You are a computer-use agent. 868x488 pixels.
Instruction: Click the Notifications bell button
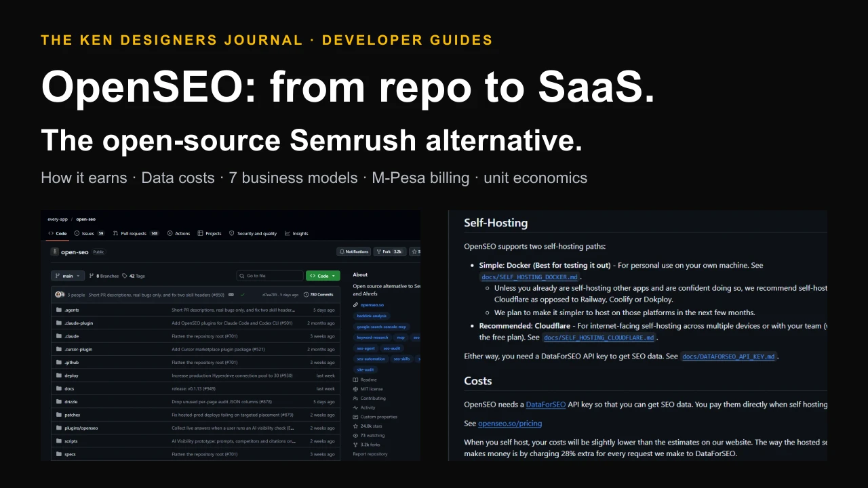point(354,251)
